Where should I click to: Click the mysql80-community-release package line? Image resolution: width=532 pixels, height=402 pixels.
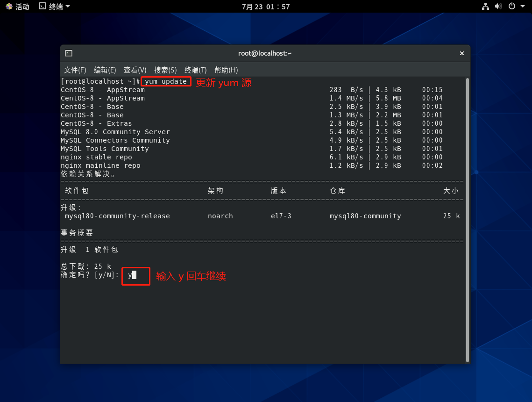[117, 216]
